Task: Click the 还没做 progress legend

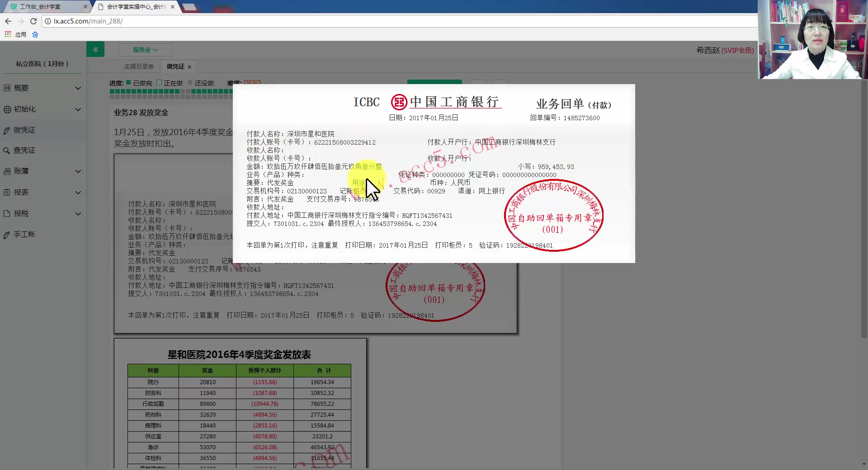Action: [x=201, y=83]
